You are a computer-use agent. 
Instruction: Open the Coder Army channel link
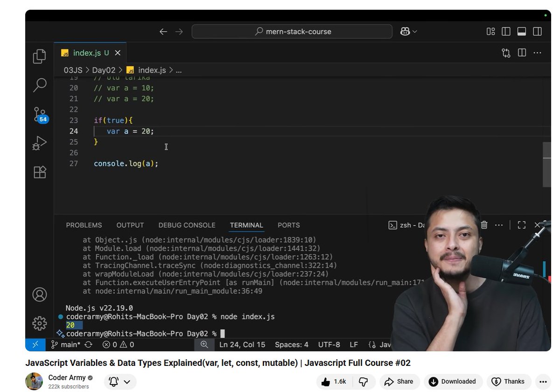(x=67, y=378)
